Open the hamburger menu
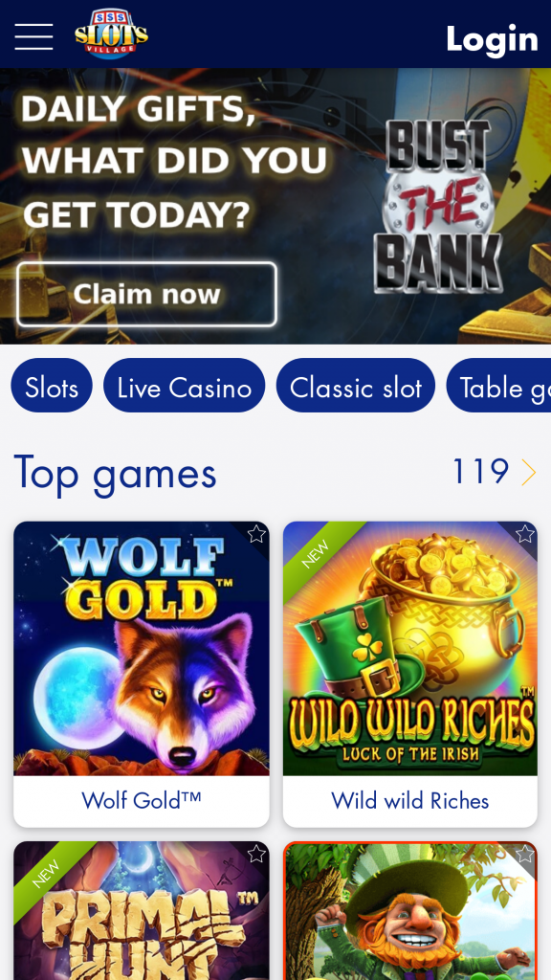 (x=33, y=36)
